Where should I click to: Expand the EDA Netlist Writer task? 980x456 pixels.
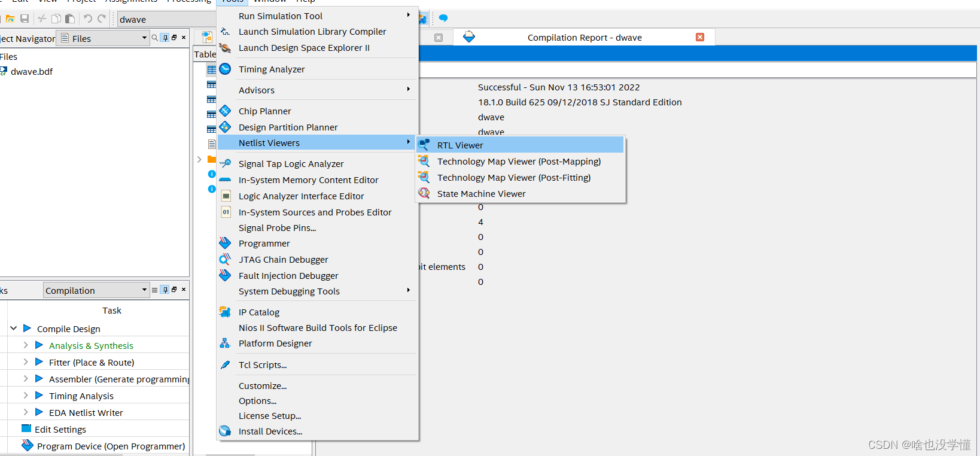tap(26, 412)
